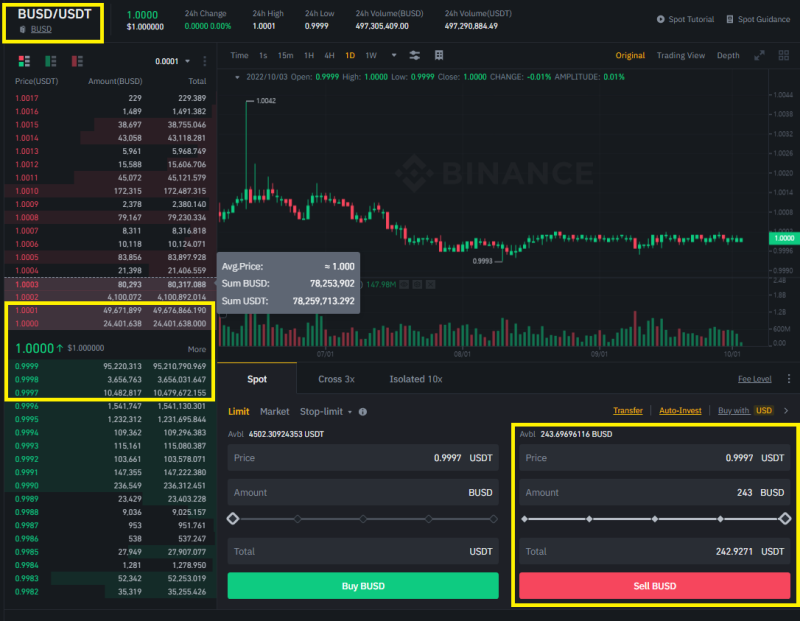
Task: Select the Cross 3x margin tab
Action: click(x=336, y=379)
